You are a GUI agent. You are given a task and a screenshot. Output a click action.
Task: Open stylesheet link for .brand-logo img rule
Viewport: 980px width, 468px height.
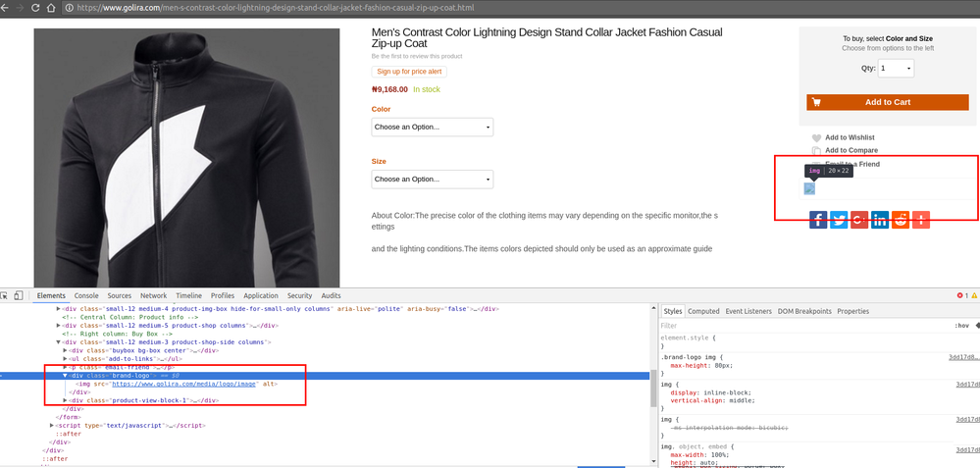pos(963,357)
